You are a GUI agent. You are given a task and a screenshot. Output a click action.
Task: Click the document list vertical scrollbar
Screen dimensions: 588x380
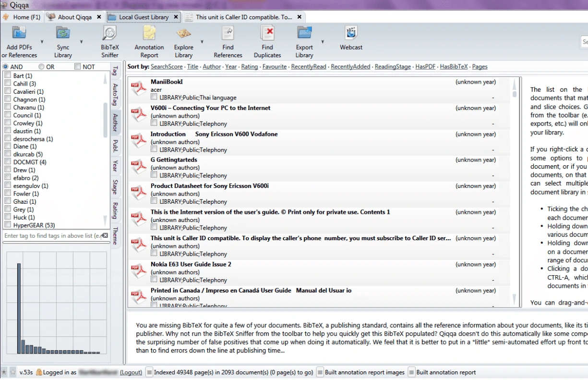515,192
